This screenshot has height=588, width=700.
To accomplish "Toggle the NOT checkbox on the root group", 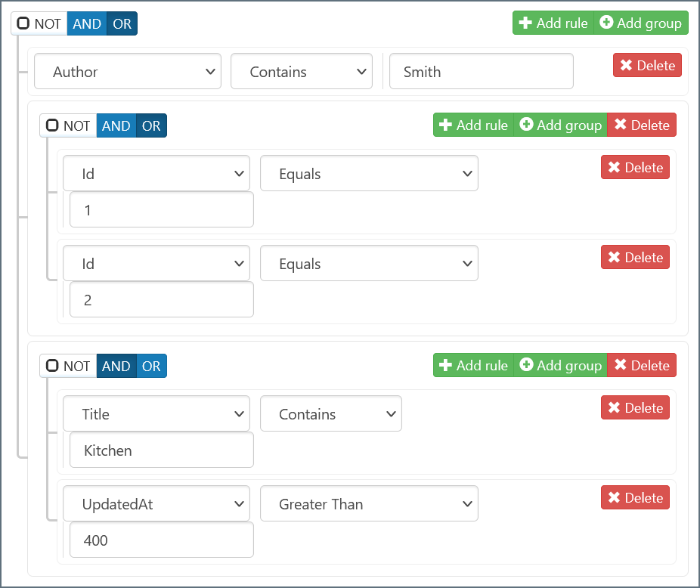I will pyautogui.click(x=23, y=23).
